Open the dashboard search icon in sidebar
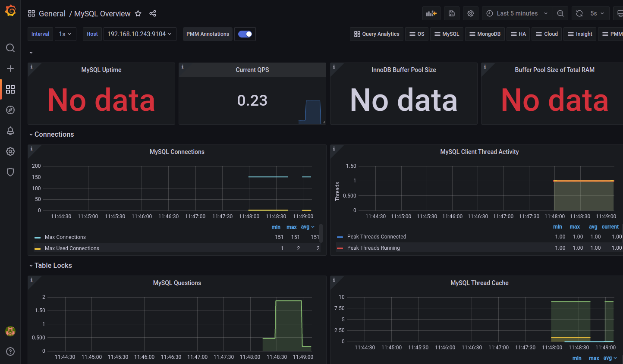The image size is (623, 364). click(10, 48)
